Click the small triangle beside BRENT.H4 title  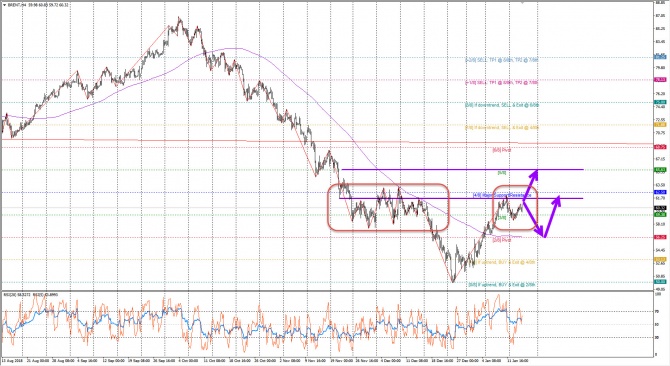pos(4,5)
